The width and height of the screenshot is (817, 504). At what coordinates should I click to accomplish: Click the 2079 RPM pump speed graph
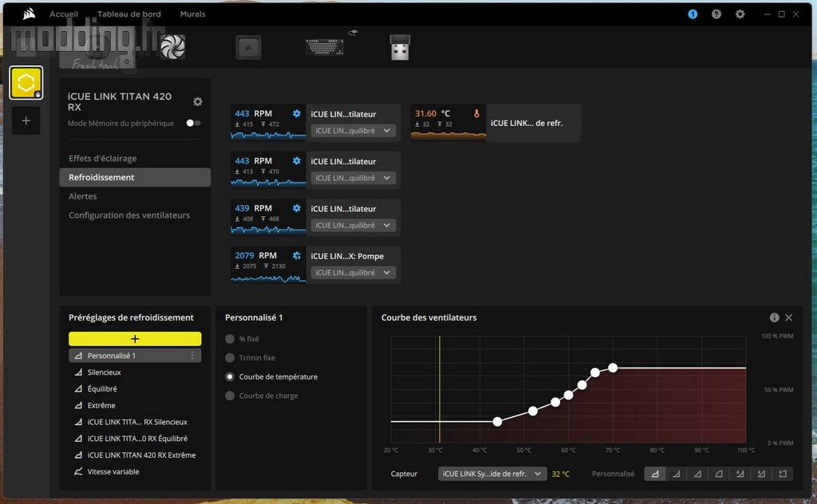point(268,278)
